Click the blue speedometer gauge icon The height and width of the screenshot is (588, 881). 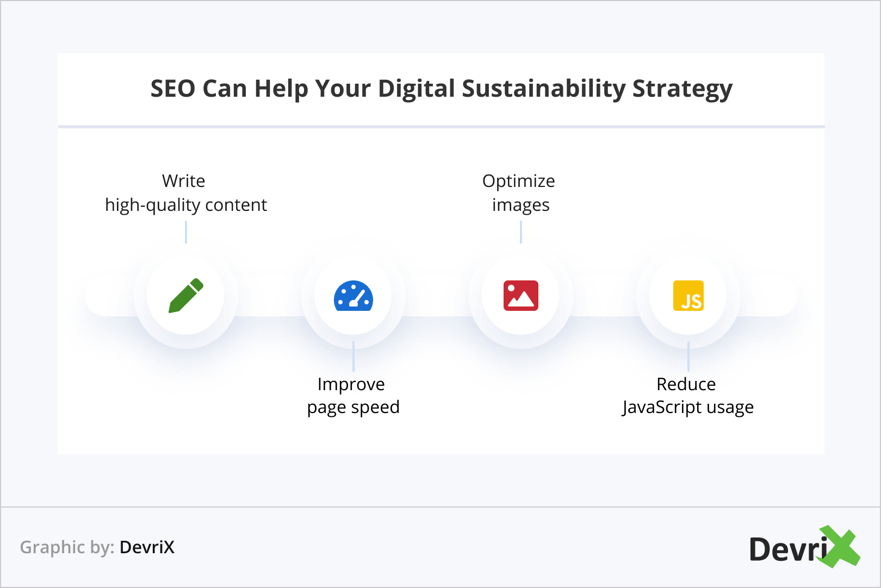(x=353, y=296)
